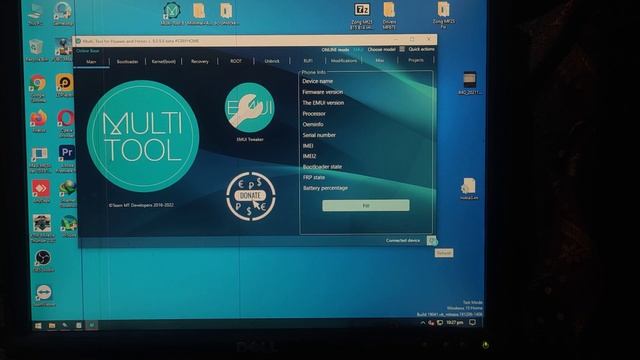This screenshot has height=360, width=640.
Task: Click the system clock in the tray
Action: [x=455, y=322]
